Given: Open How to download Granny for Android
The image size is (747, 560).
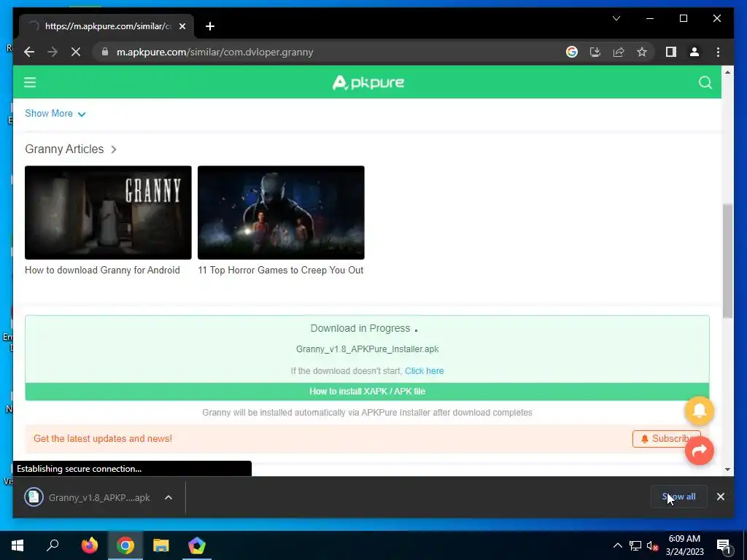Looking at the screenshot, I should click(102, 270).
